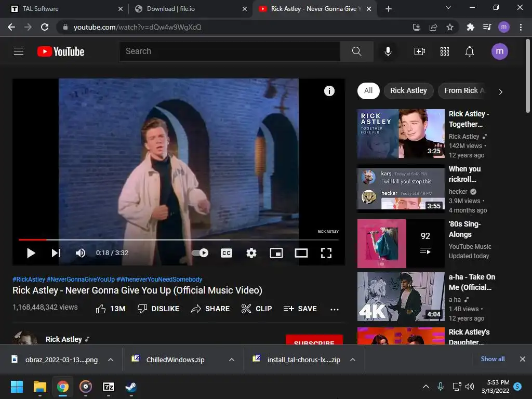The image size is (532, 399).
Task: Open the Chrome three-dot menu
Action: pyautogui.click(x=521, y=27)
